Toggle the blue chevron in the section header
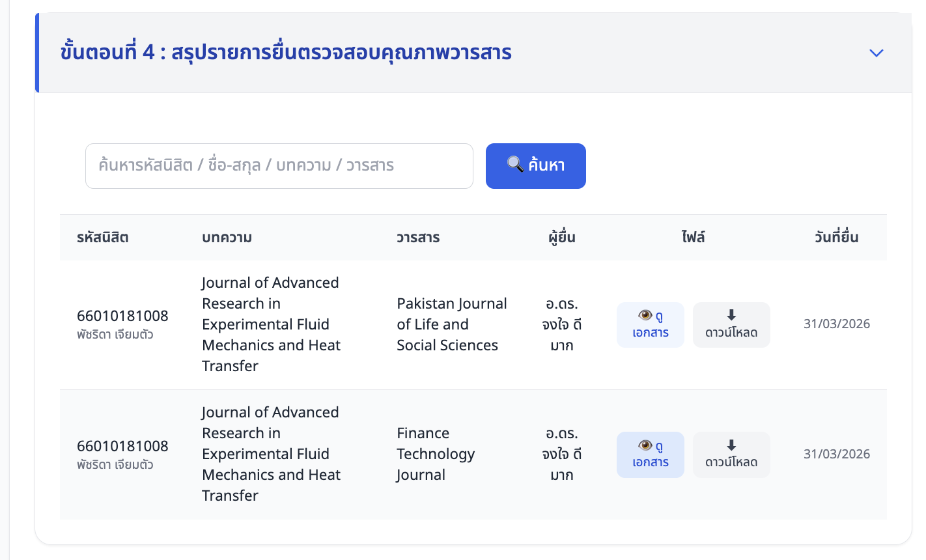Image resolution: width=926 pixels, height=560 pixels. 876,53
